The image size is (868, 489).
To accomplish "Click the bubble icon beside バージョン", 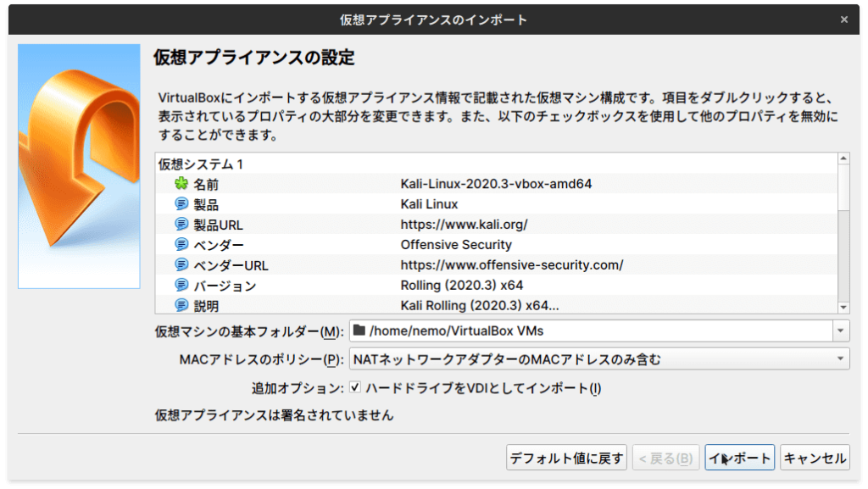I will [x=181, y=285].
